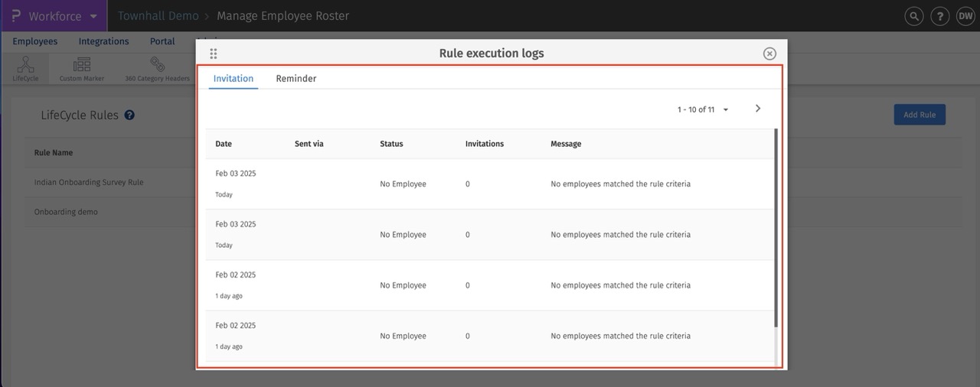Screen dimensions: 980x387
Task: Open the 1 - 10 of 11 pagination dropdown
Action: click(x=703, y=109)
